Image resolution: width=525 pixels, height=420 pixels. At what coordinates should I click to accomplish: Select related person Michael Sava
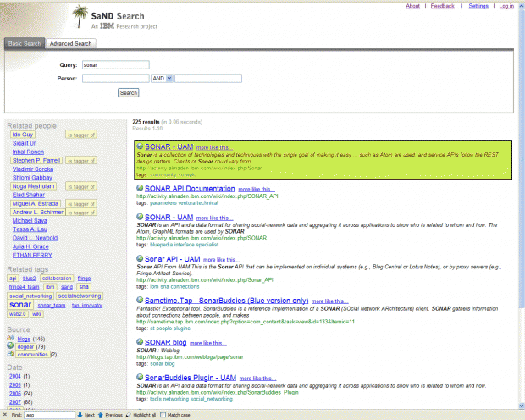point(30,220)
